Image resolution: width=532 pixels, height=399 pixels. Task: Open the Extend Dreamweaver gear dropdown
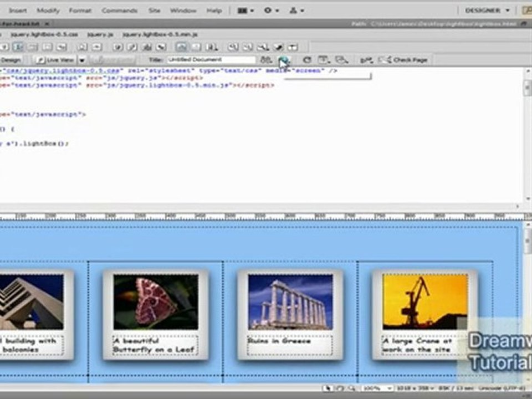tap(272, 11)
